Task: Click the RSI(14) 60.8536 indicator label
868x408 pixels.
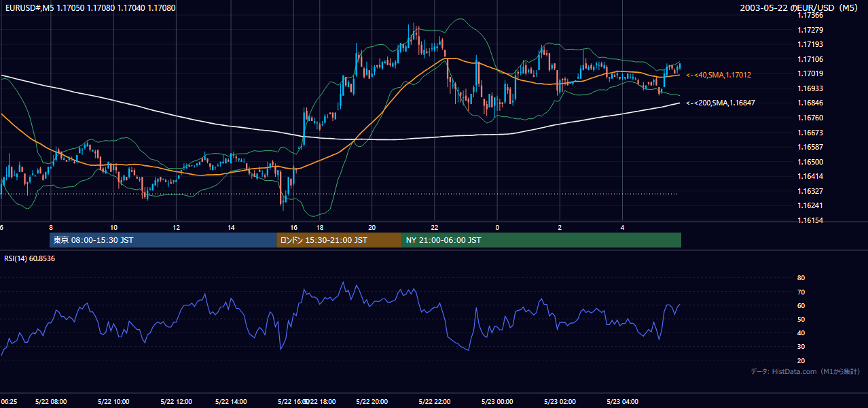Action: point(30,259)
